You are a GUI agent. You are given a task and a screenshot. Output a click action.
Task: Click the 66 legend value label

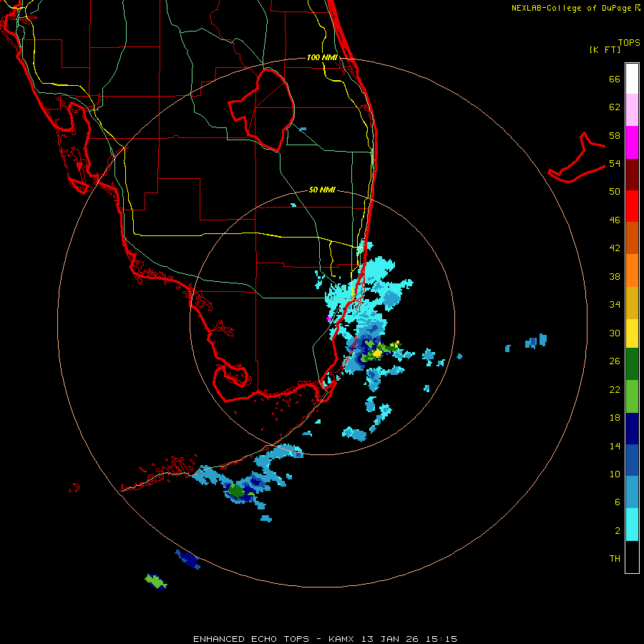(x=615, y=79)
